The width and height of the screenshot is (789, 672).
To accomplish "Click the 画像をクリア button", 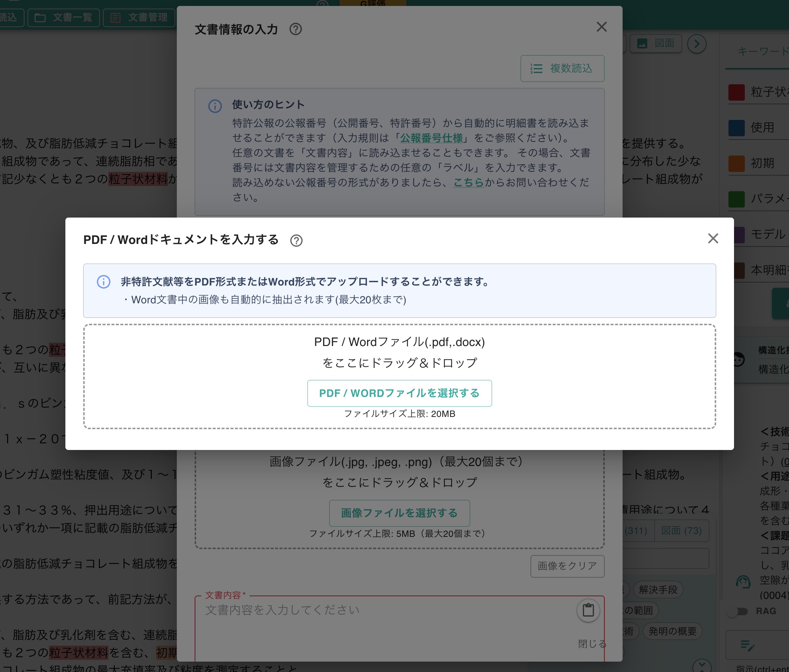I will [567, 566].
